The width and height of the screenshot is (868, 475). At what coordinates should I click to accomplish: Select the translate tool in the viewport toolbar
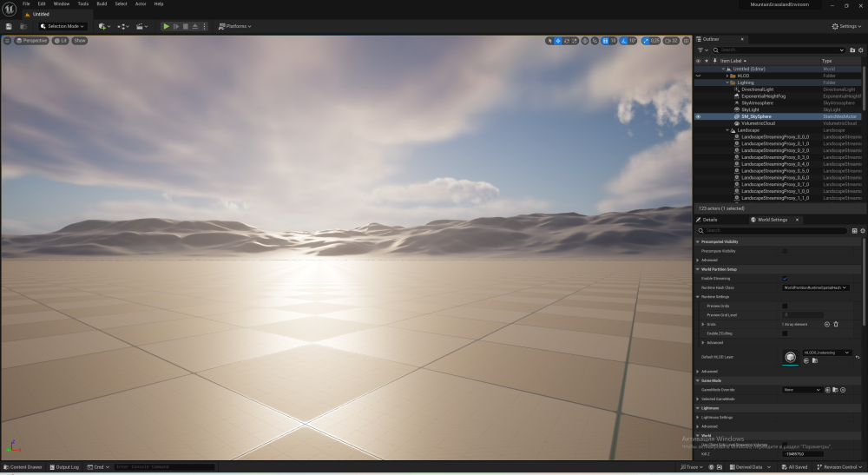(x=558, y=41)
